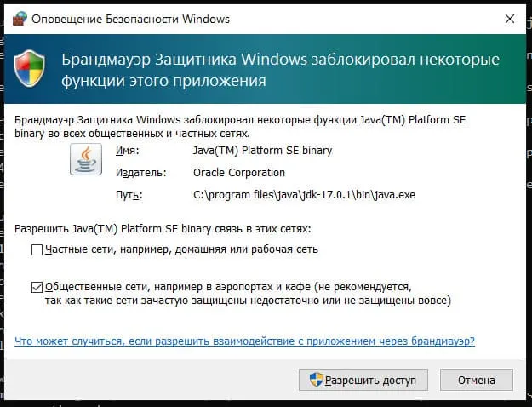The height and width of the screenshot is (407, 532).
Task: Uncheck the Общественные сети checkbox
Action: click(37, 287)
